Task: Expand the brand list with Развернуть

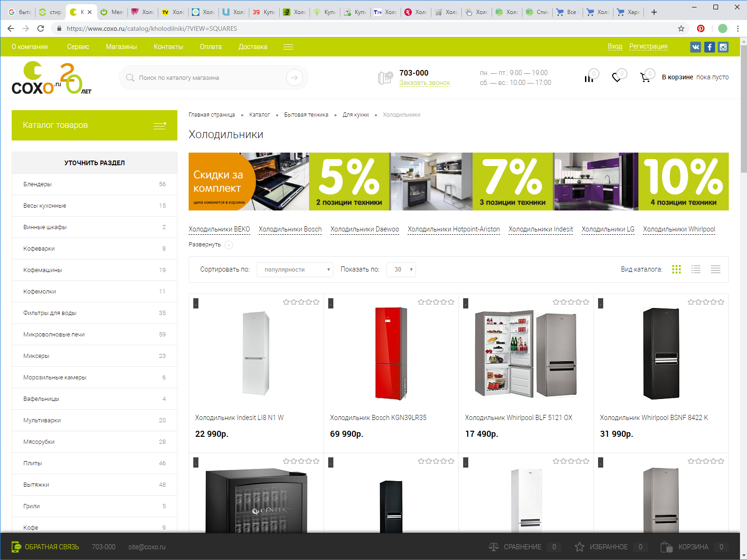Action: point(210,245)
